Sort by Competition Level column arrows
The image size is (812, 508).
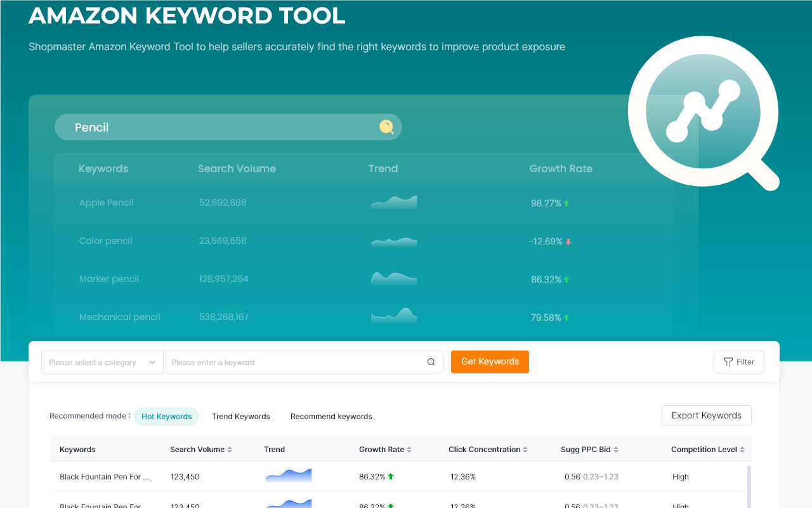(x=742, y=450)
